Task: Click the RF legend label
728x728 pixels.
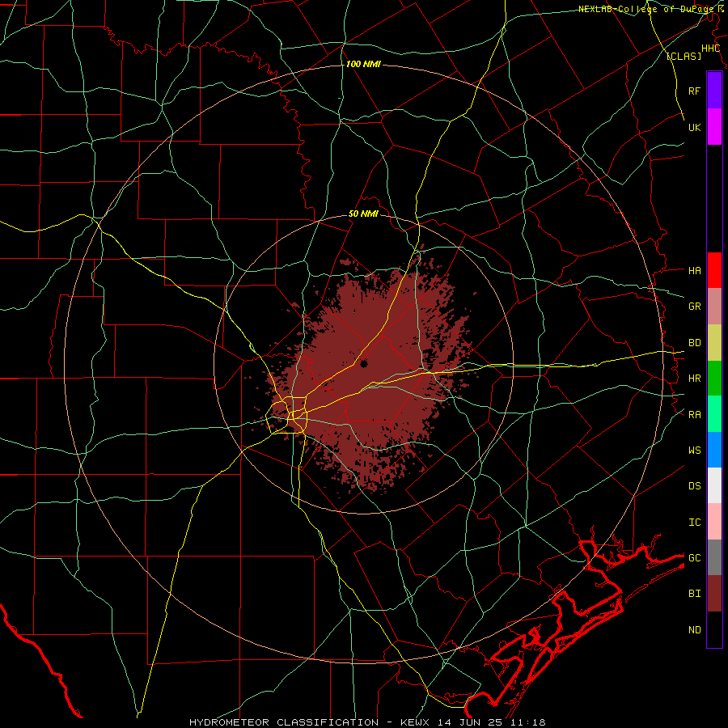Action: 694,91
